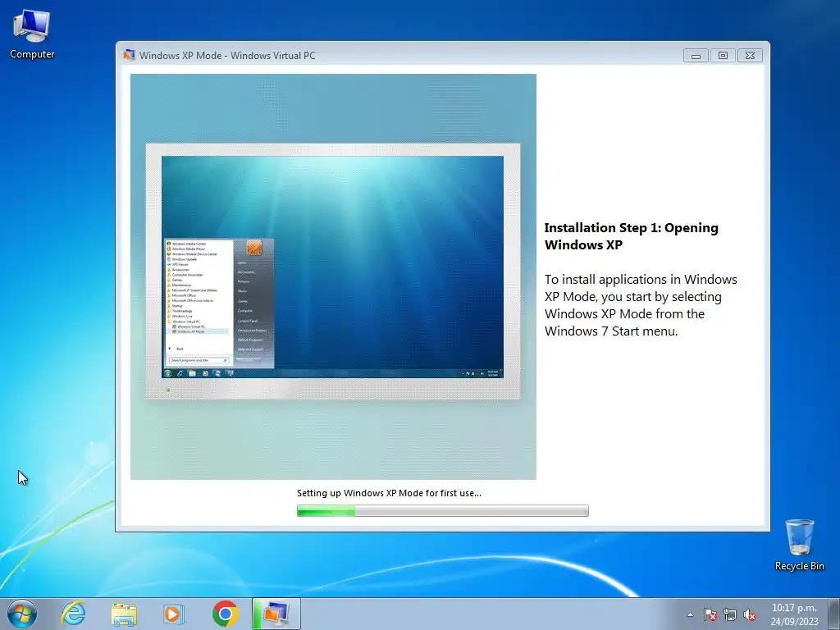Click the 'Windows XP Mode - Windows Virtual PC' title
Viewport: 840px width, 630px height.
tap(227, 56)
